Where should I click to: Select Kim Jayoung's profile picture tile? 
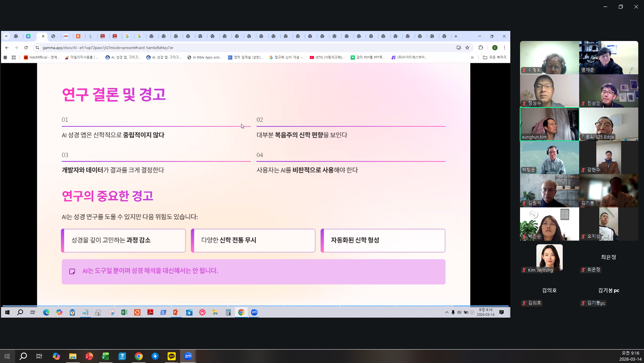[x=550, y=257]
